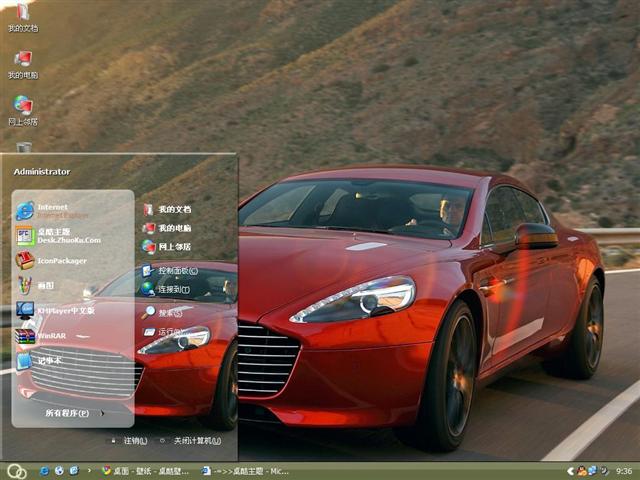The height and width of the screenshot is (480, 640).
Task: Open 画图 paint program
Action: tap(35, 285)
